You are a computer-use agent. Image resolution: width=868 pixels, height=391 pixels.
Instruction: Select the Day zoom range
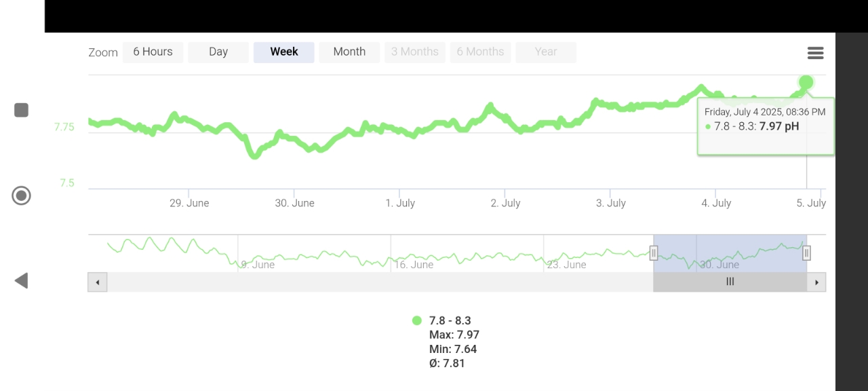(218, 52)
